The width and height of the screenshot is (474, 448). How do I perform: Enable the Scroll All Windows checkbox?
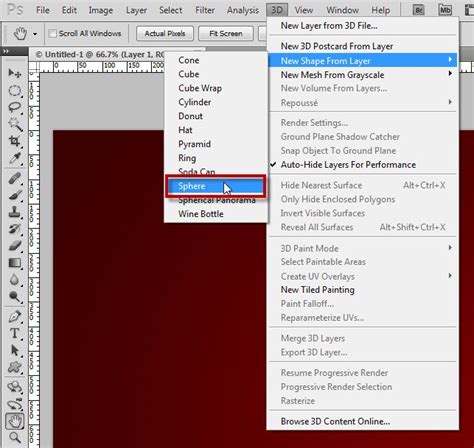point(52,33)
